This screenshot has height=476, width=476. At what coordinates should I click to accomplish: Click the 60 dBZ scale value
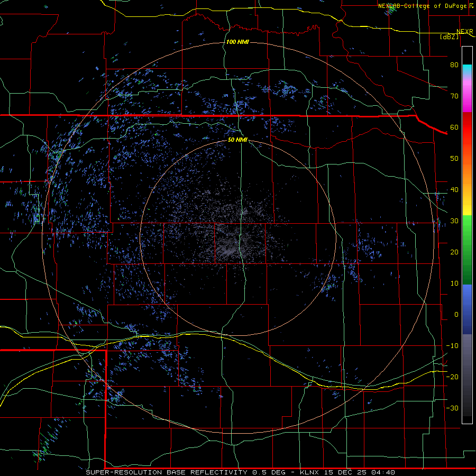point(454,127)
